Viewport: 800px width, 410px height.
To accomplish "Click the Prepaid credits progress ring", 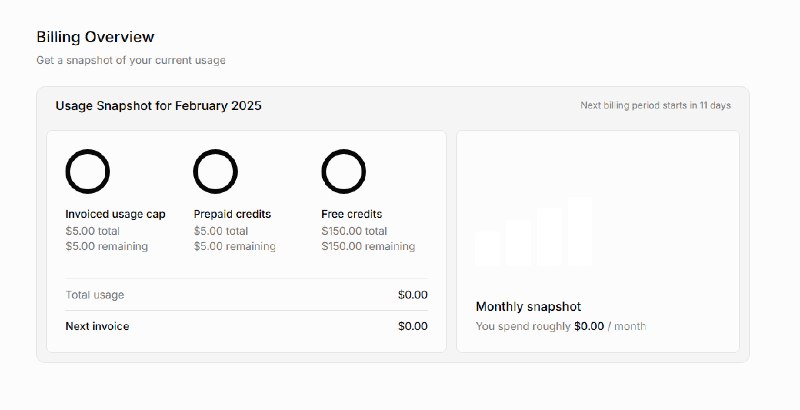I will [x=215, y=171].
